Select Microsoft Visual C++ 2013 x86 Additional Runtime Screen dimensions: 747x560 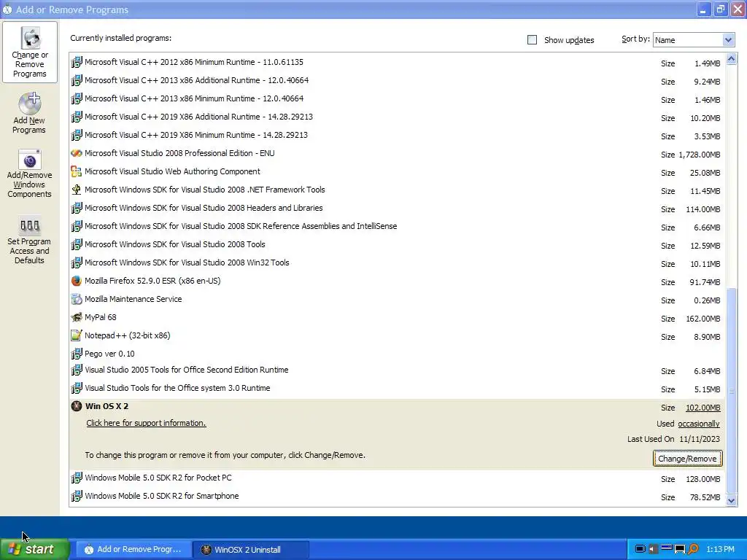point(396,80)
